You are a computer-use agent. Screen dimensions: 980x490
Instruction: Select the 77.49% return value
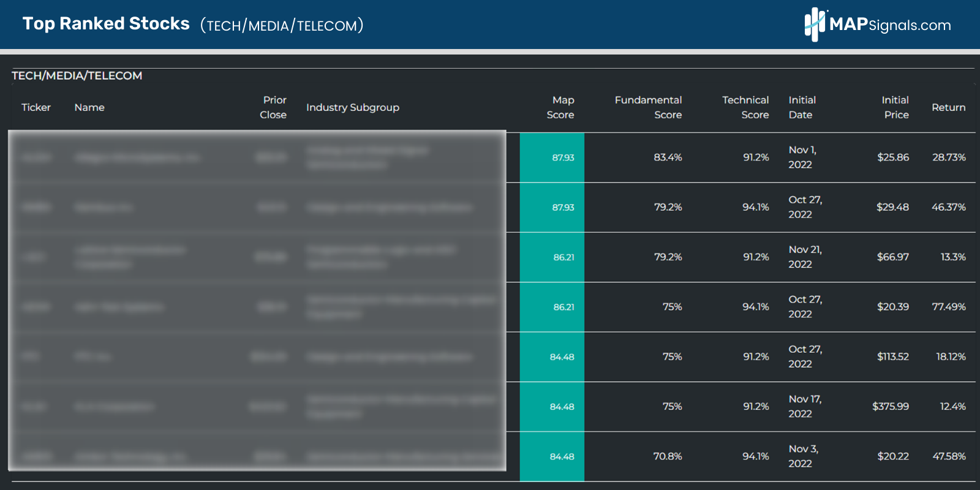(x=949, y=307)
